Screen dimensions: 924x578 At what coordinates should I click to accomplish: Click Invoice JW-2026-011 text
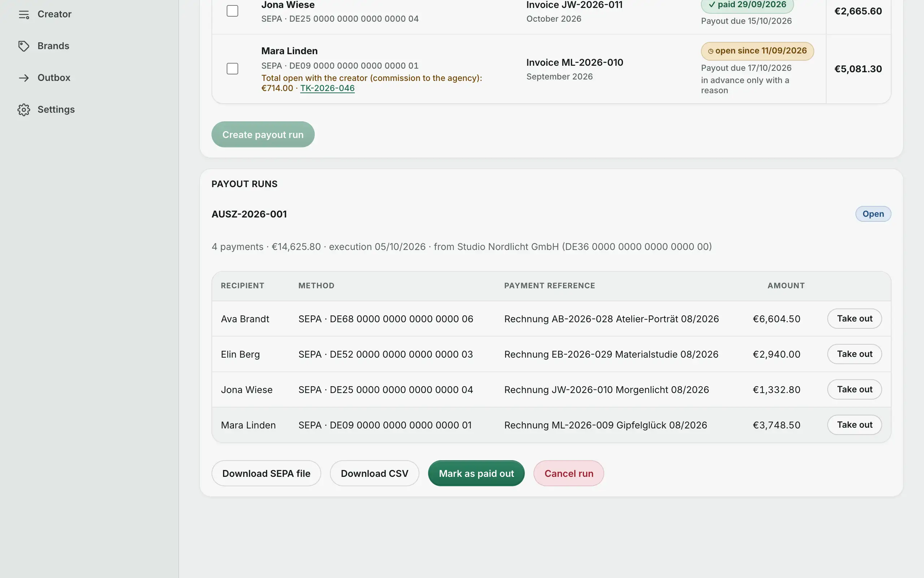click(574, 5)
